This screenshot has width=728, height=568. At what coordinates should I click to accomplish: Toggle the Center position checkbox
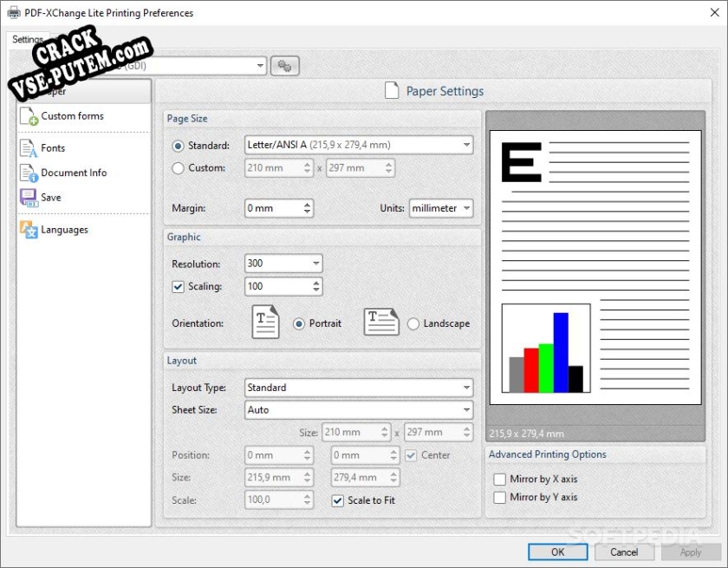pos(411,455)
